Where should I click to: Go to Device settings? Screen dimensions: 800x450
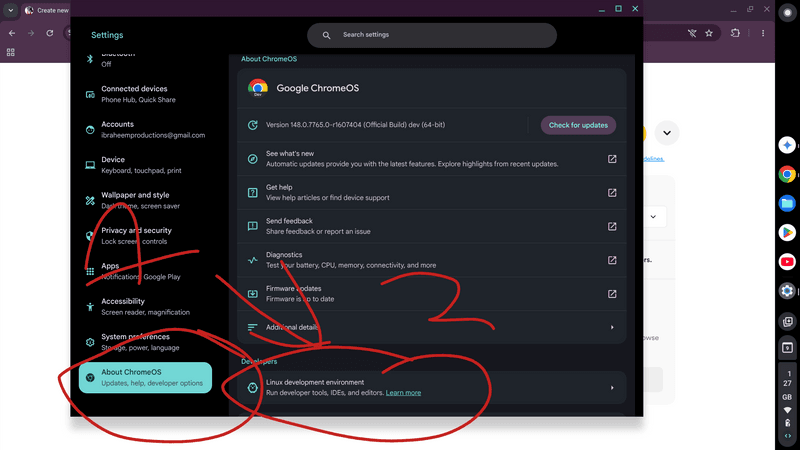[x=145, y=165]
